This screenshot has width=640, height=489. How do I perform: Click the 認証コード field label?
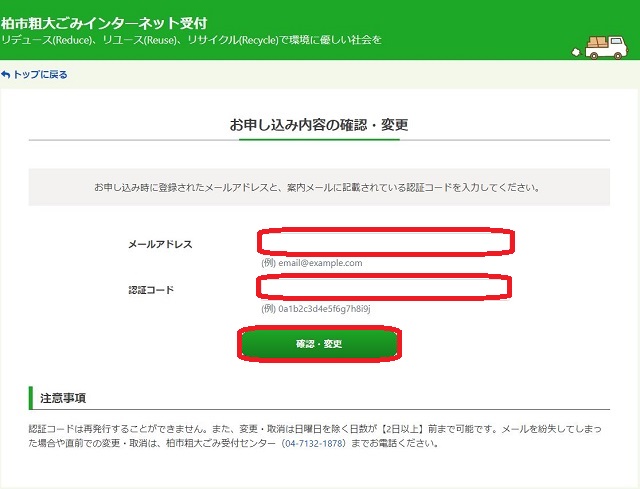(151, 290)
